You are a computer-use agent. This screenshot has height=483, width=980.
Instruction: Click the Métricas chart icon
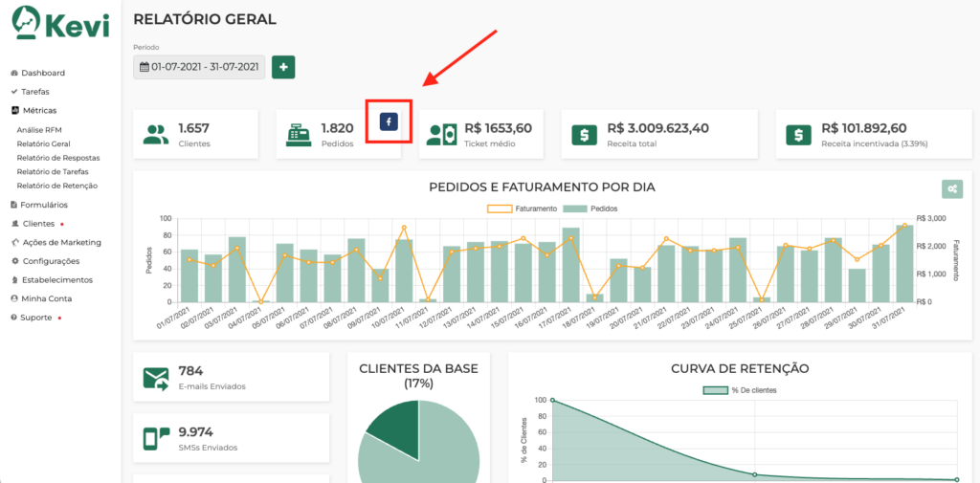tap(15, 111)
